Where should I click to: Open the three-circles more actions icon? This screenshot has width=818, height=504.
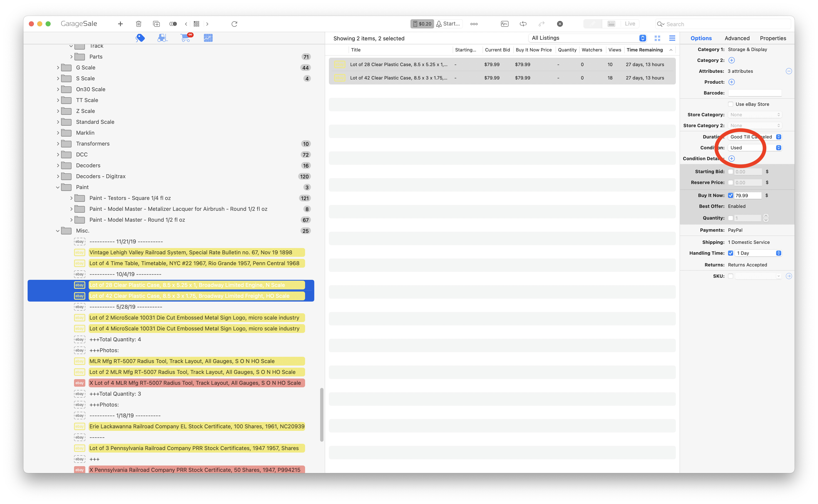click(474, 24)
